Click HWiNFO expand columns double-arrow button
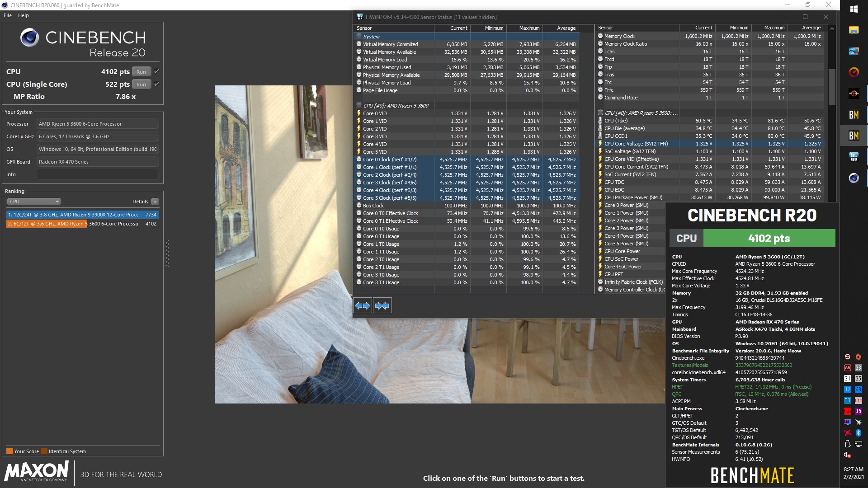 (x=363, y=305)
